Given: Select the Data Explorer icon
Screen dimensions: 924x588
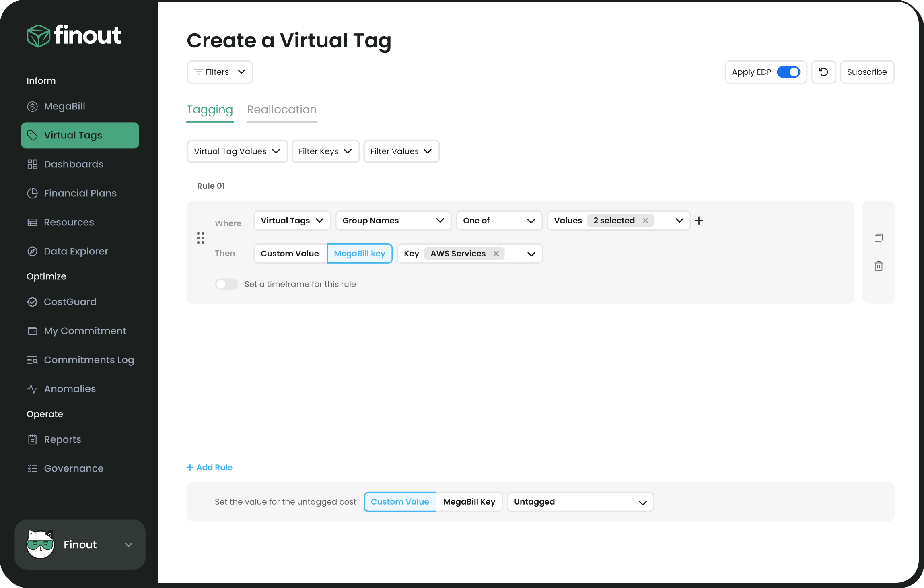Looking at the screenshot, I should pos(33,251).
